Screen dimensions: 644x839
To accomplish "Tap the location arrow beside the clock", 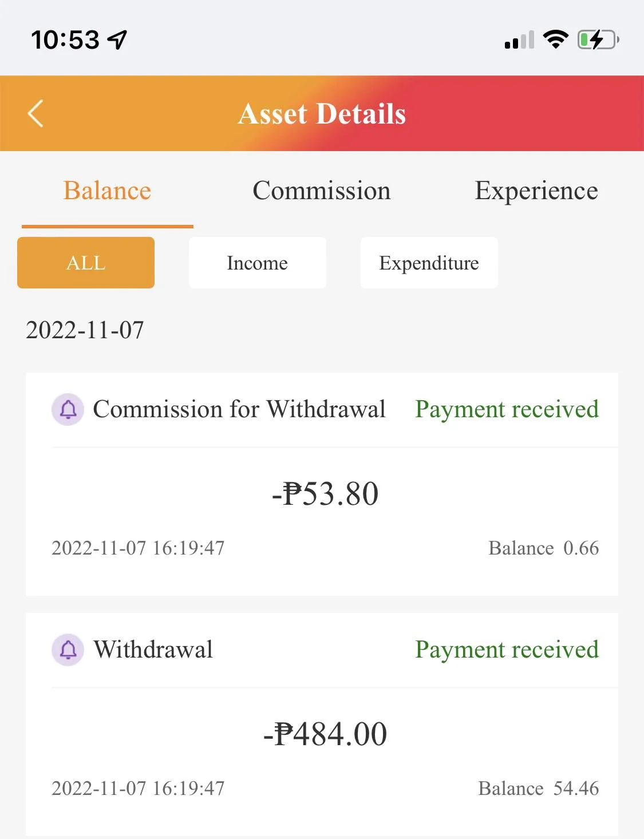I will (117, 40).
